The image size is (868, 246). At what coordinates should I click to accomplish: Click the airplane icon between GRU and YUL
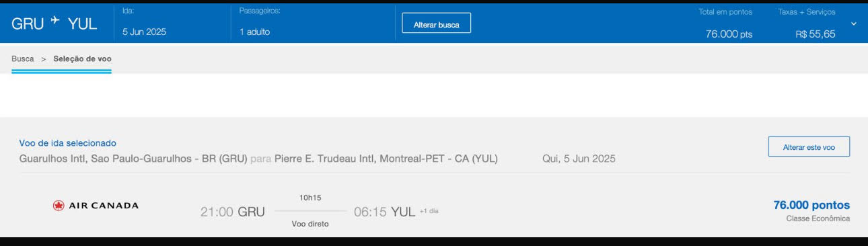(x=55, y=22)
